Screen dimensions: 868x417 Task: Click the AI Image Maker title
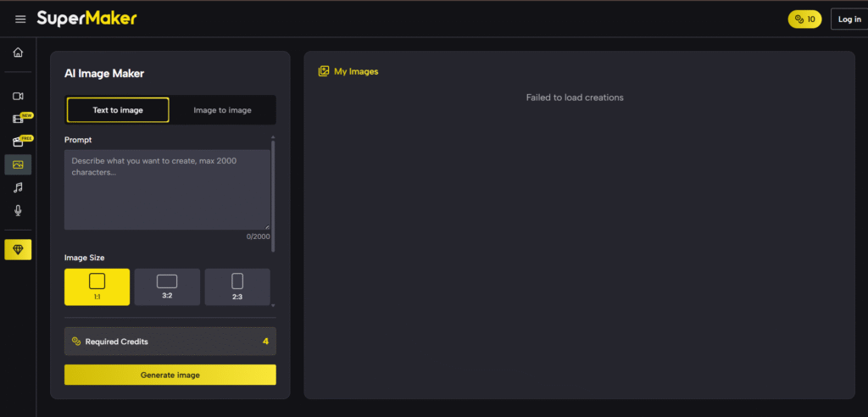click(104, 74)
